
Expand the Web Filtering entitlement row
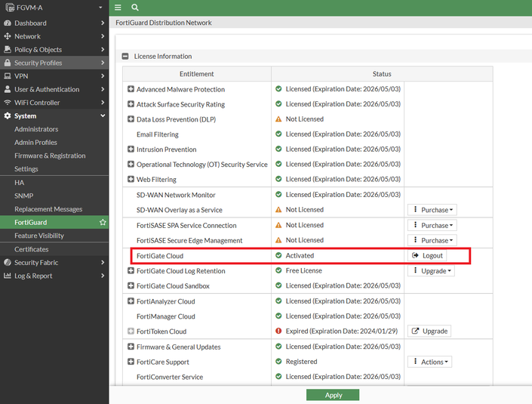click(x=131, y=180)
